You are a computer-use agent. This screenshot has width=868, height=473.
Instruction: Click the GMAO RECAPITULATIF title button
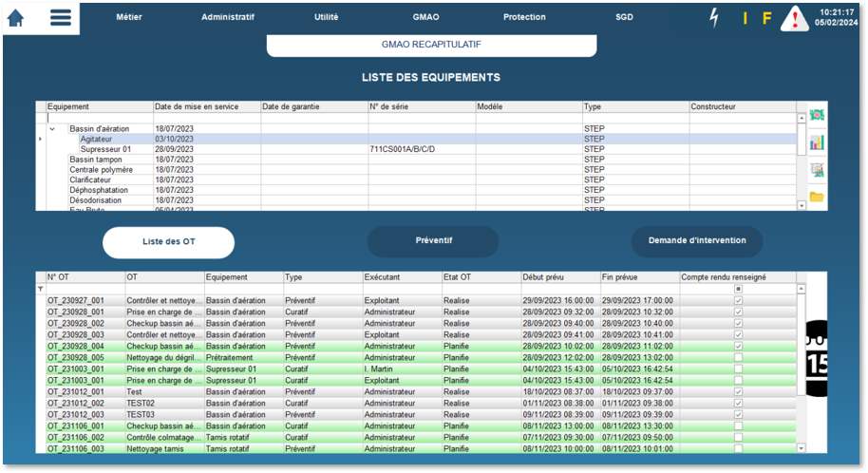pyautogui.click(x=431, y=45)
